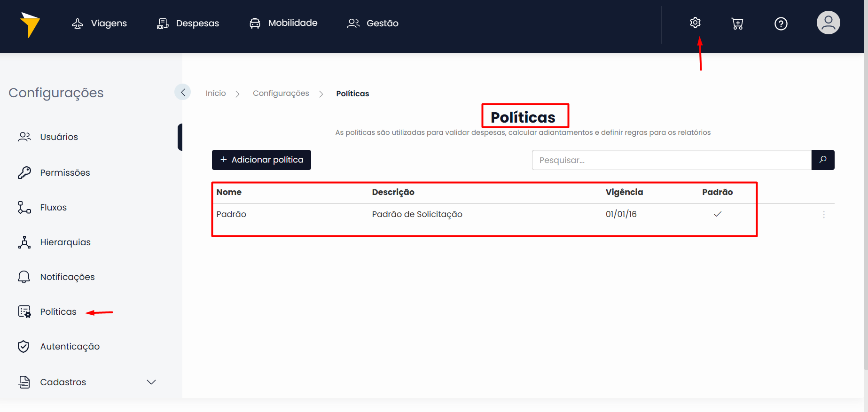The image size is (868, 412).
Task: Go to Permissões in the sidebar
Action: (65, 172)
